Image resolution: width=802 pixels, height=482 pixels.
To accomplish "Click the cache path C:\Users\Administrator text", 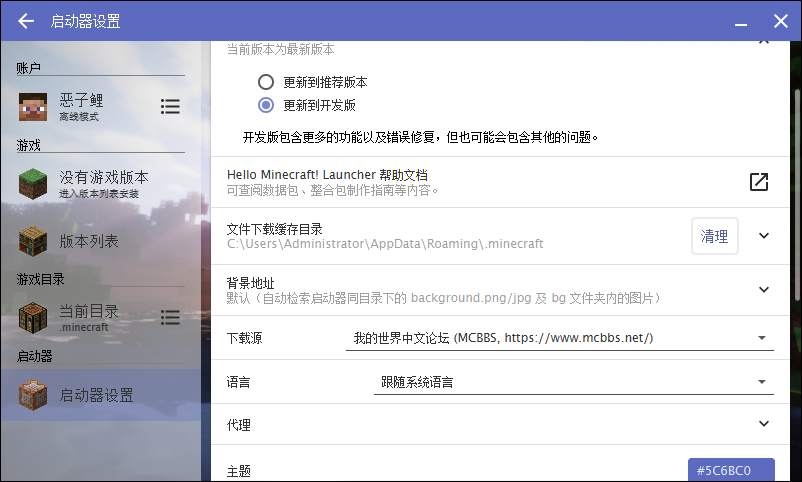I will pyautogui.click(x=385, y=244).
